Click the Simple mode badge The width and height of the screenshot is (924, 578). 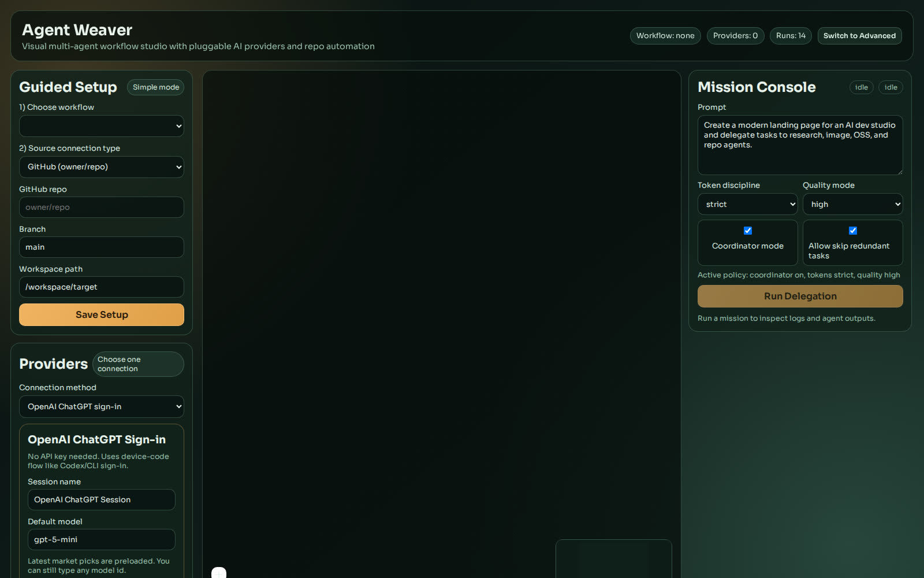click(156, 87)
